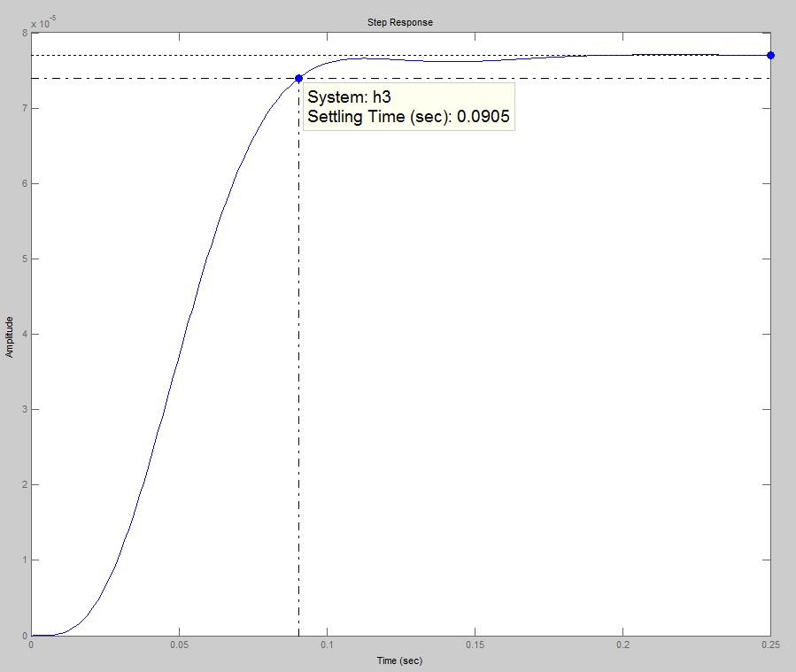Click the x-axis tick label 0.25
Viewport: 796px width, 672px height.
[x=770, y=645]
